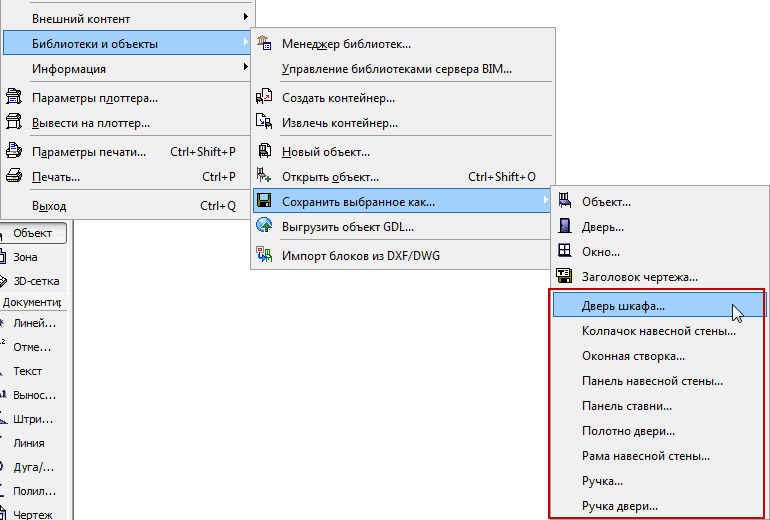Select the Объект tool in the toolbox

36,233
